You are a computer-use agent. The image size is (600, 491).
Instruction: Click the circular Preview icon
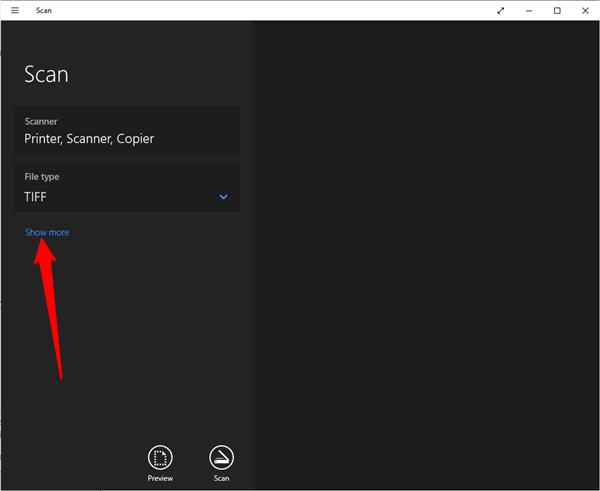pyautogui.click(x=160, y=458)
